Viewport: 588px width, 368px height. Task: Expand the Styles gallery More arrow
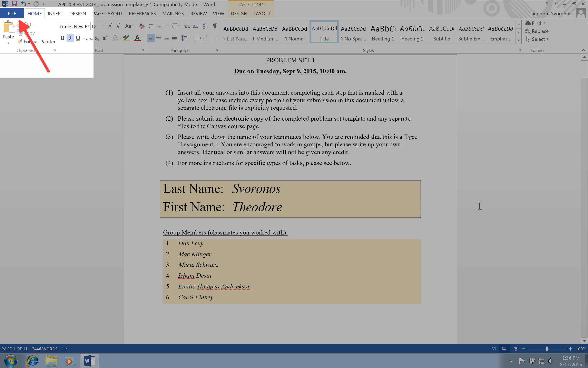coord(519,40)
